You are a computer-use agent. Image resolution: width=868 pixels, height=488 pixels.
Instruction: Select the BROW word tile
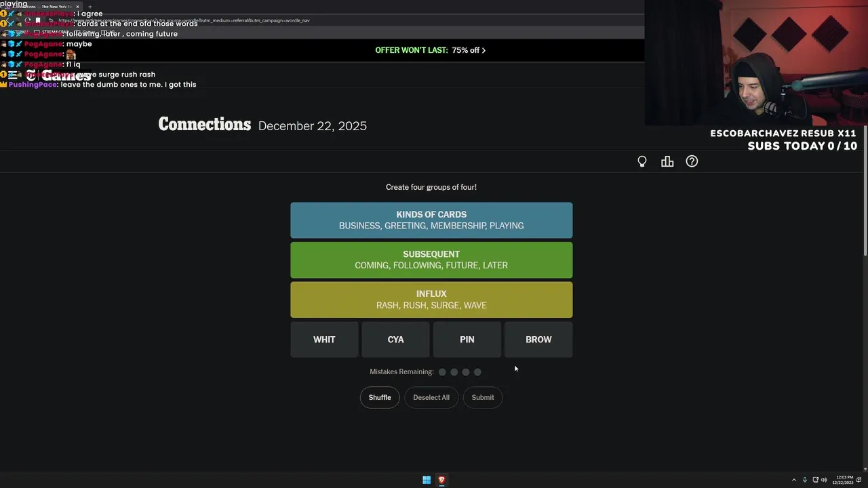(538, 340)
